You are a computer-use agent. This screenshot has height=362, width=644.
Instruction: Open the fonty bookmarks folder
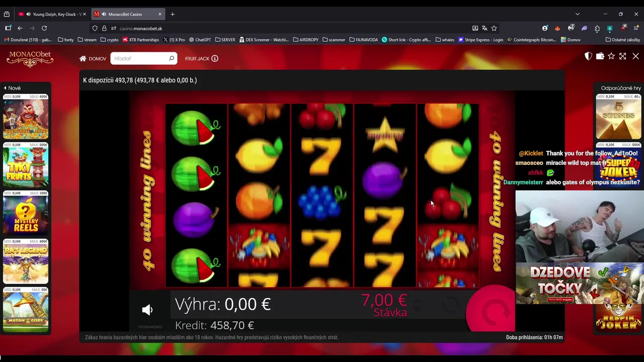[x=66, y=40]
